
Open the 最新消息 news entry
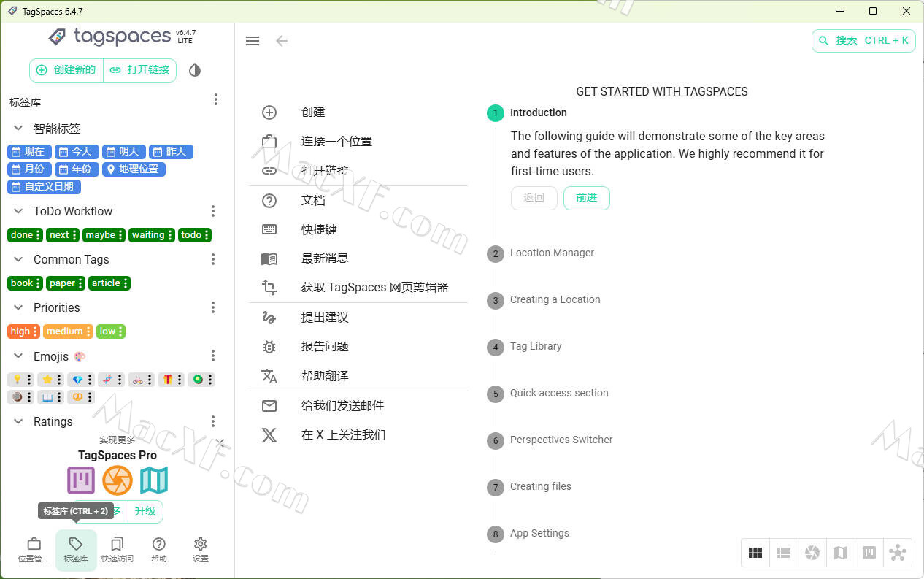pyautogui.click(x=358, y=258)
